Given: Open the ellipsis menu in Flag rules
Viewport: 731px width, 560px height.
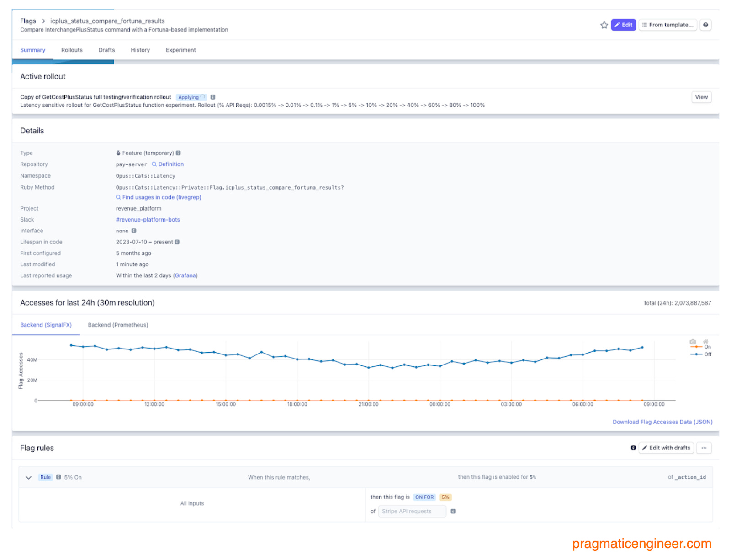Looking at the screenshot, I should tap(704, 448).
